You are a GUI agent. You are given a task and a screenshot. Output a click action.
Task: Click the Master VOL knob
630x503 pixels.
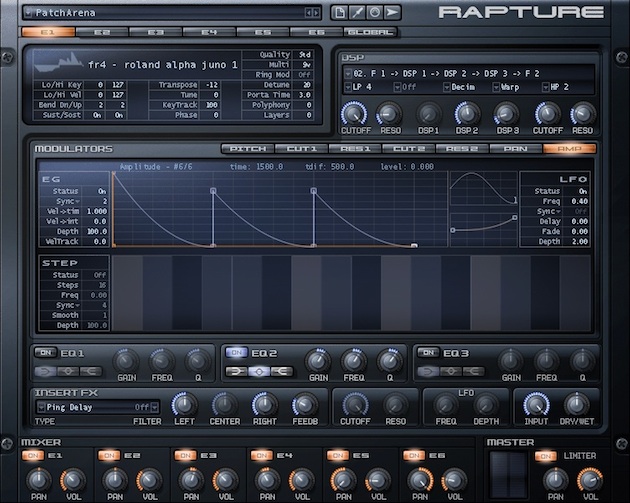pos(590,480)
